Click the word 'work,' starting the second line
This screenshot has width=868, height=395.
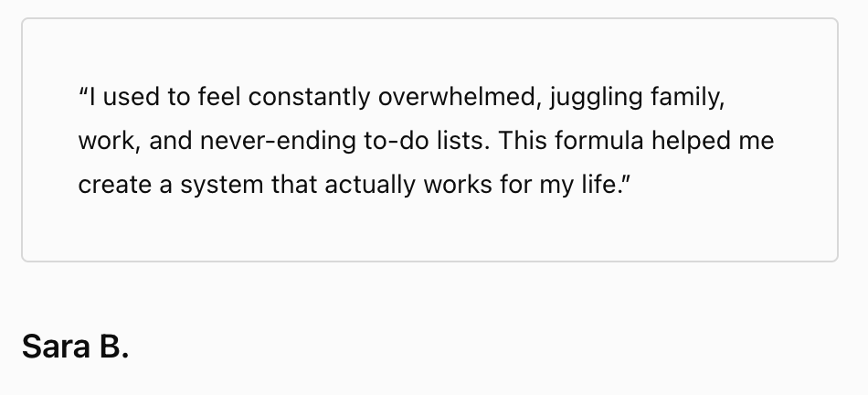(110, 142)
